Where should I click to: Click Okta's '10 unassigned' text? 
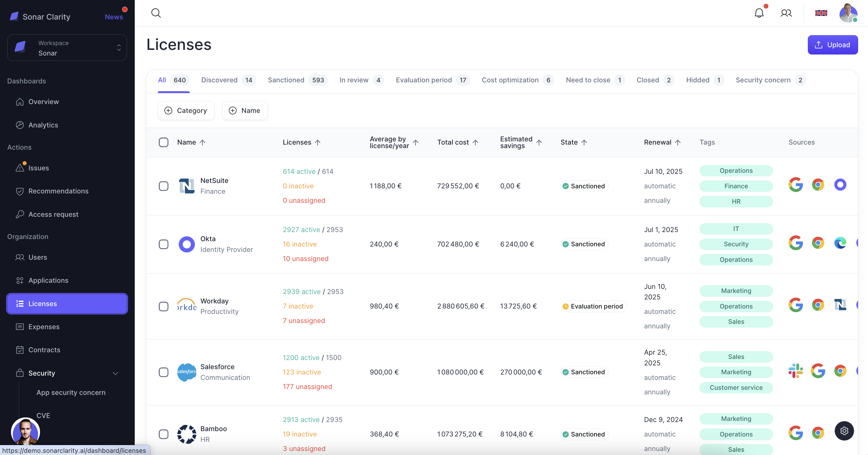(305, 259)
